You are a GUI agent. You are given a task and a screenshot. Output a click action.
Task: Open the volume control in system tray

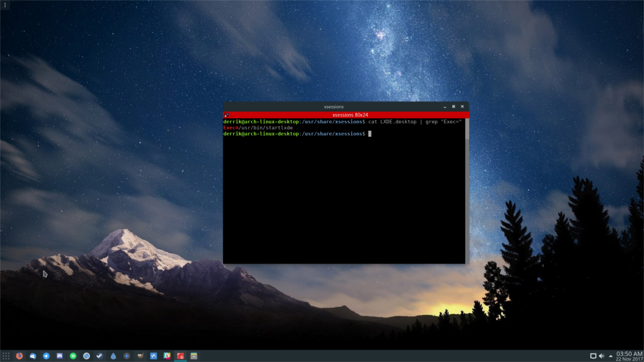tap(602, 356)
